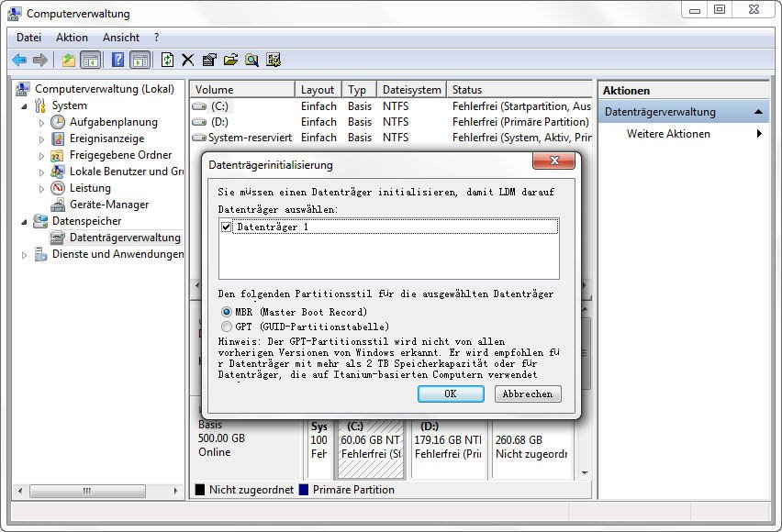Sort by the Layout column header
The width and height of the screenshot is (782, 532).
318,90
